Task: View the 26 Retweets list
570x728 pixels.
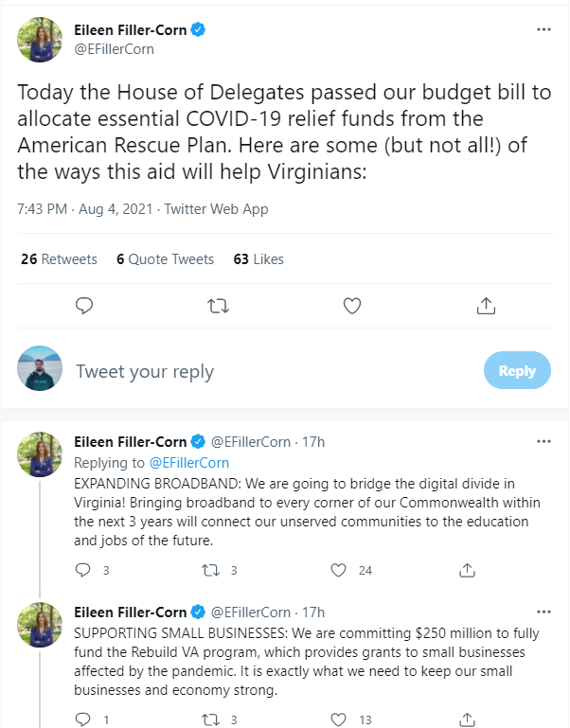Action: (59, 259)
